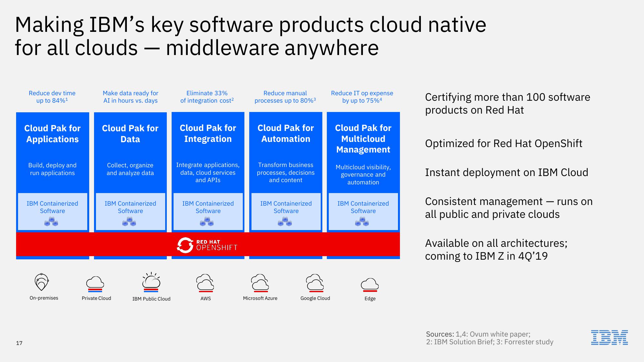Image resolution: width=644 pixels, height=362 pixels.
Task: Click the 'Edge' label
Action: (370, 299)
